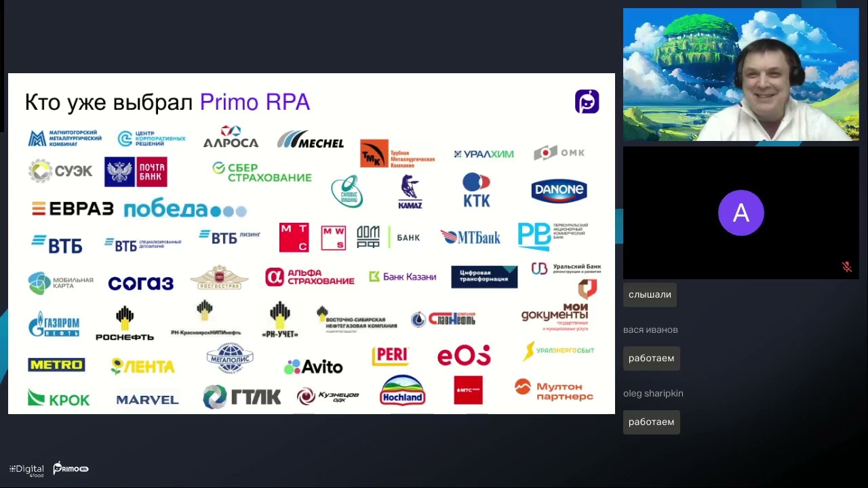This screenshot has height=488, width=868.
Task: Click the ТМК Трубная Металлургическая Компания logo
Action: pos(397,154)
